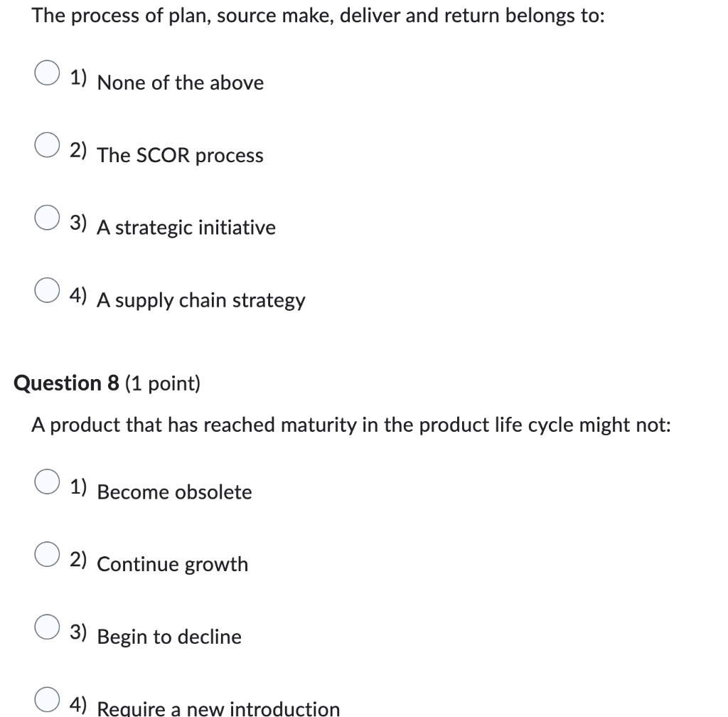Click the plan, source make, deliver question text
The height and width of the screenshot is (717, 728).
(318, 16)
